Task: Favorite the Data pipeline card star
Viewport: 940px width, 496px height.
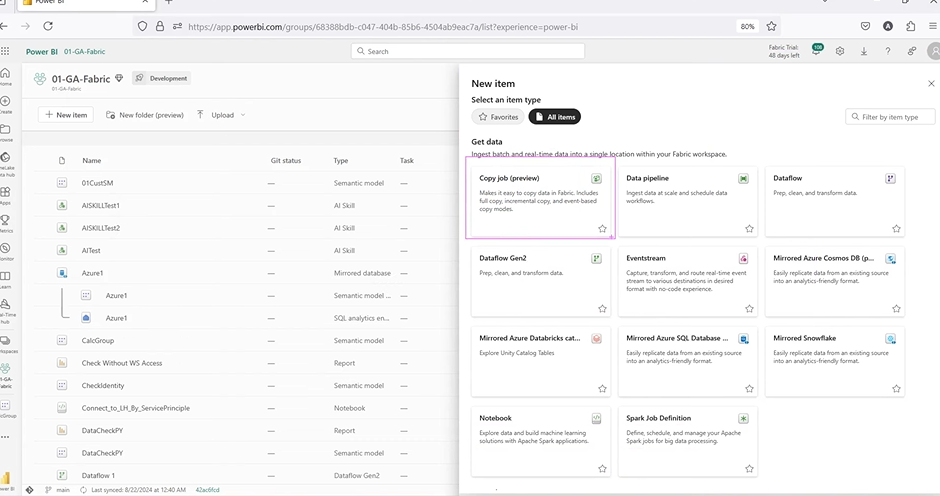Action: point(749,229)
